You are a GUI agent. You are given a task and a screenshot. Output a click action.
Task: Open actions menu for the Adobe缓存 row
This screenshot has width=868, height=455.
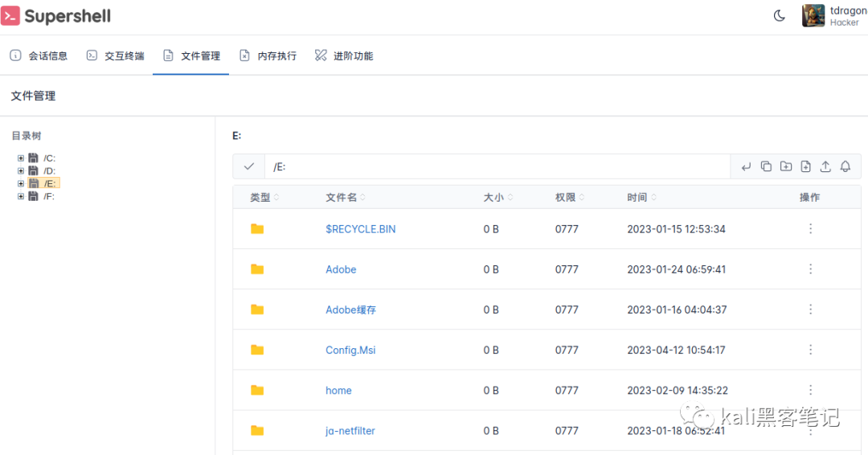[x=810, y=309]
